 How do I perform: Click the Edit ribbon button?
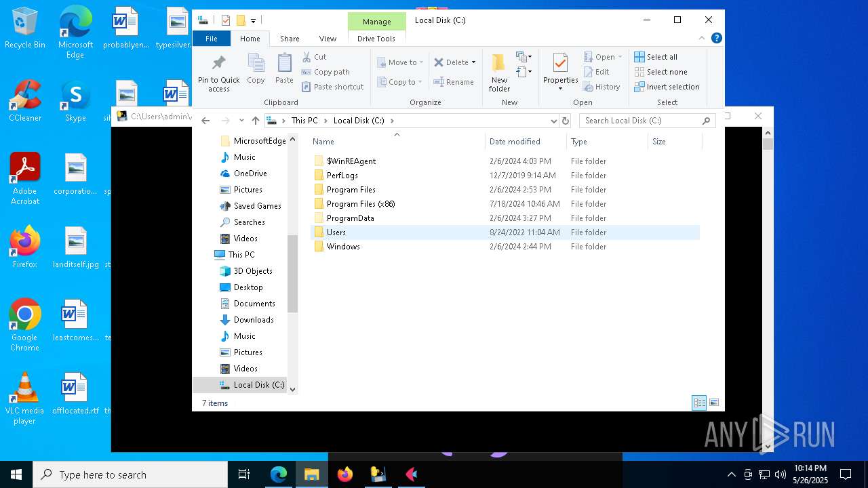[x=597, y=72]
